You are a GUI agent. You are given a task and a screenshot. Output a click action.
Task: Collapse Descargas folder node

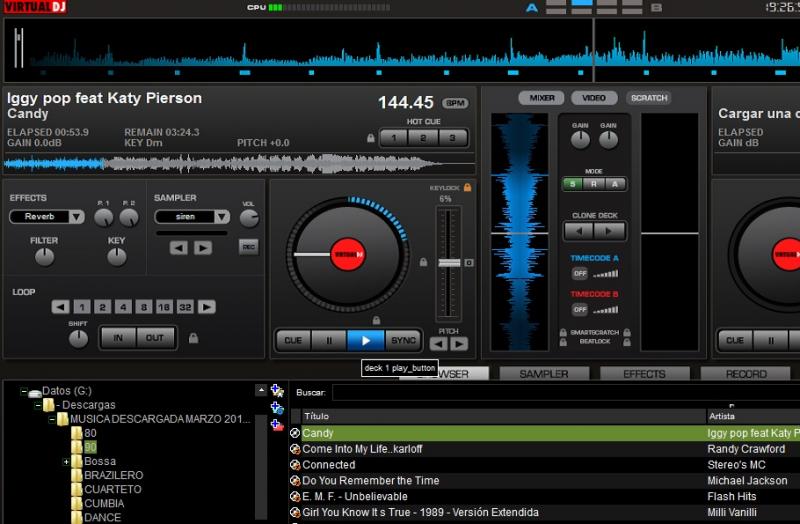tap(38, 405)
